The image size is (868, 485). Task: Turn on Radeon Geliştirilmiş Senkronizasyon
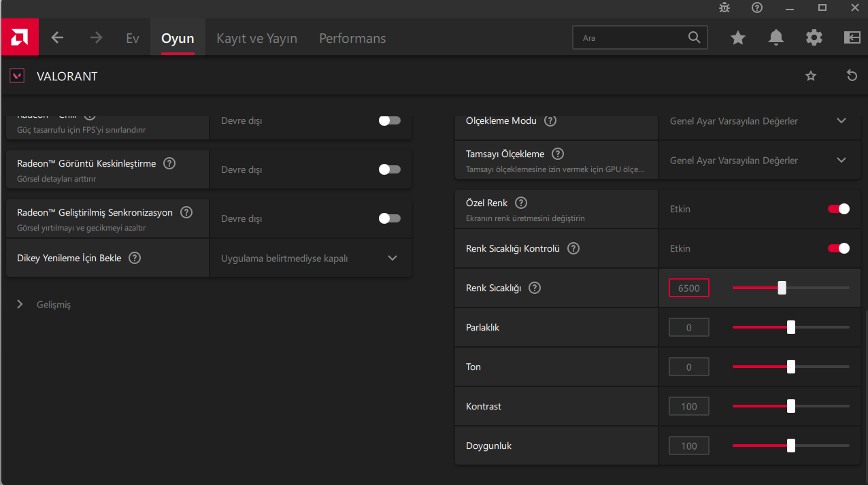389,218
